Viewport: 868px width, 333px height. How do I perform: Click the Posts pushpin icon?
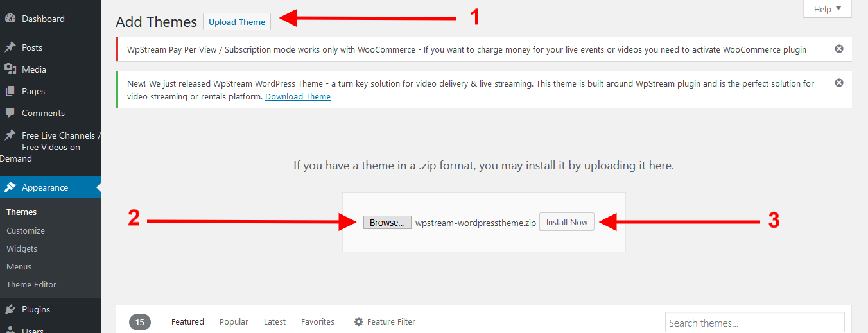(10, 47)
